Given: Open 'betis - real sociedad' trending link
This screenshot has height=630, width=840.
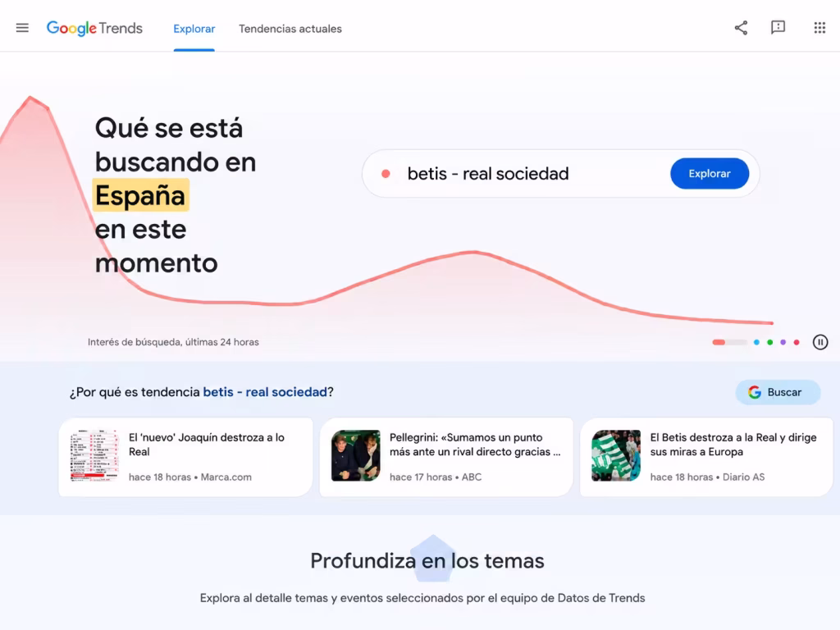Looking at the screenshot, I should pyautogui.click(x=265, y=392).
